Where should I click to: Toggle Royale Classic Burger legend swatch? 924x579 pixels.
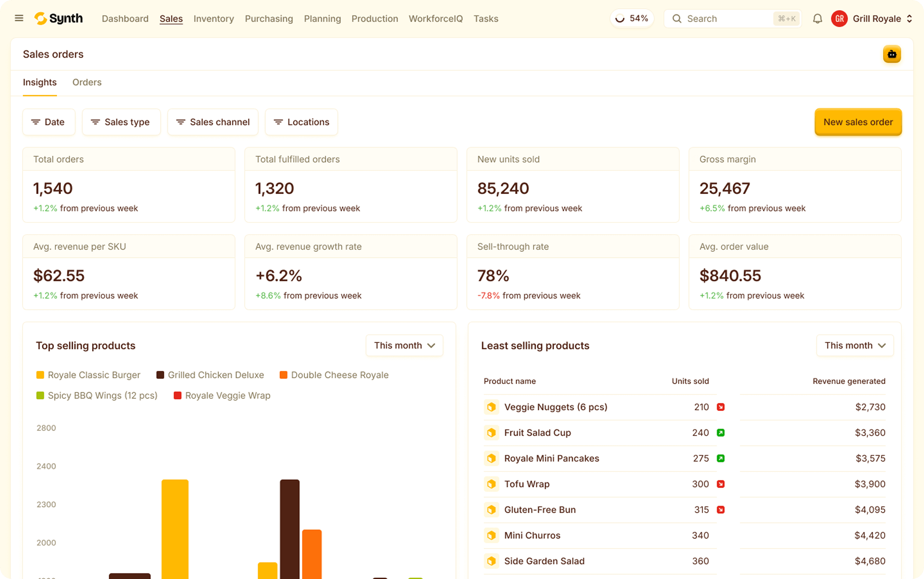[x=40, y=375]
